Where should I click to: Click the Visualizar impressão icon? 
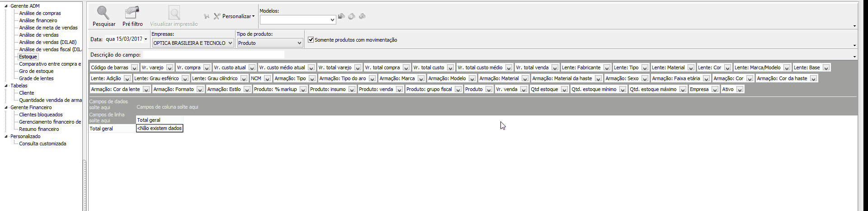tap(174, 13)
